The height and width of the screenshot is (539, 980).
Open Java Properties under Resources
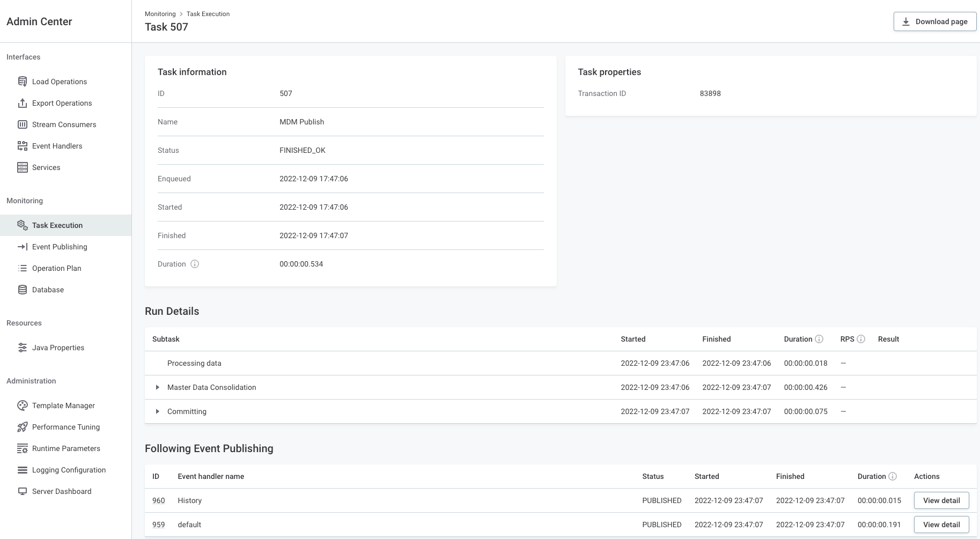pos(58,348)
